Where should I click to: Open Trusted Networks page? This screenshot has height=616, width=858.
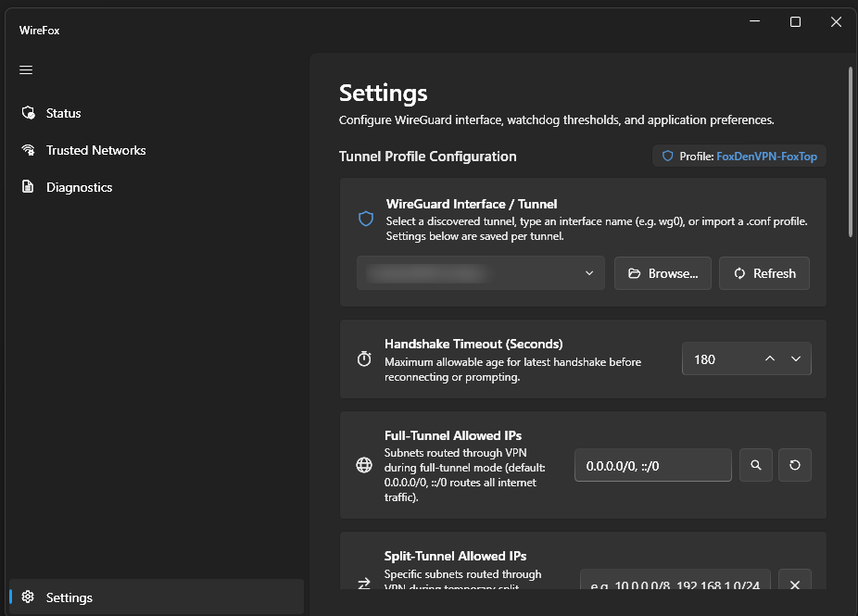(157, 150)
